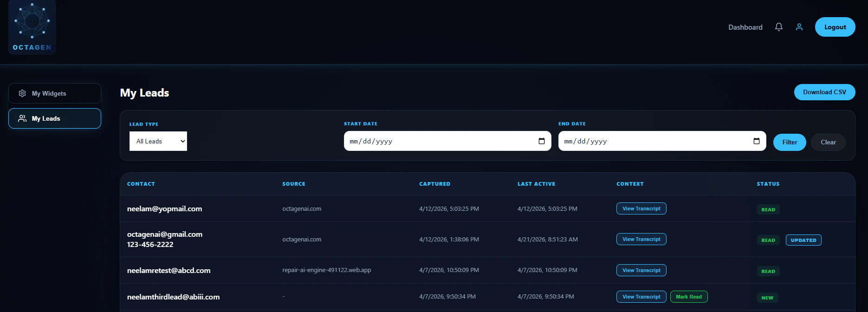Click source repair-ai-engine-491122.web.app
Viewport: 868px width, 312px height.
(x=327, y=270)
